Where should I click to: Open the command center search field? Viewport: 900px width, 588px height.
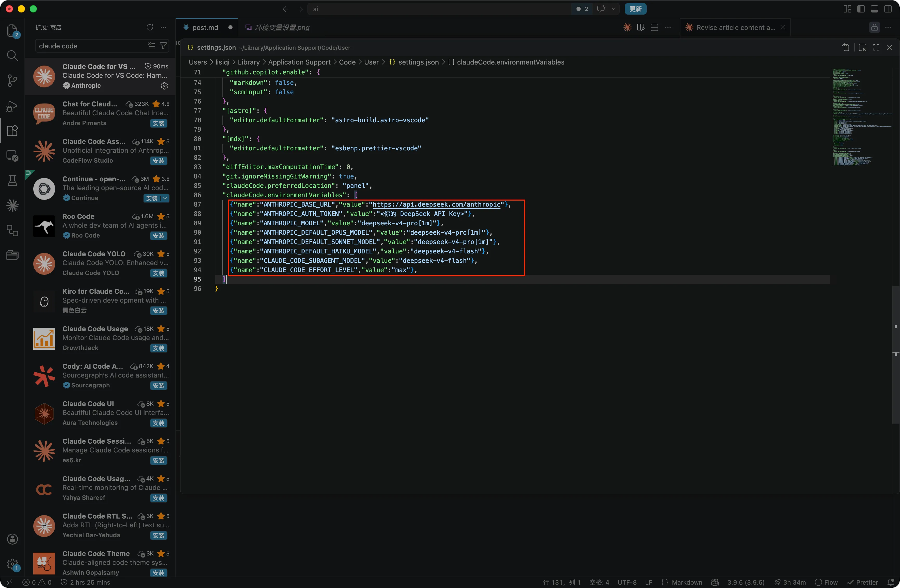click(x=439, y=9)
